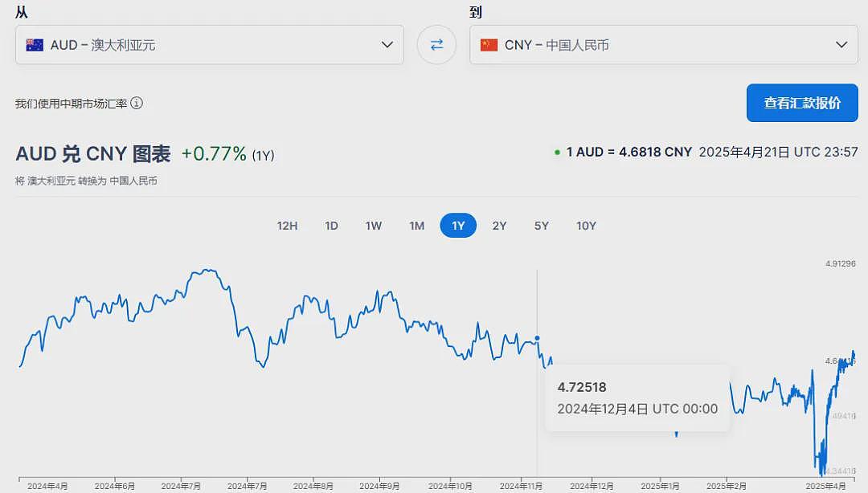Viewport: 868px width, 493px height.
Task: Expand the AUD currency dropdown arrow
Action: coord(387,44)
